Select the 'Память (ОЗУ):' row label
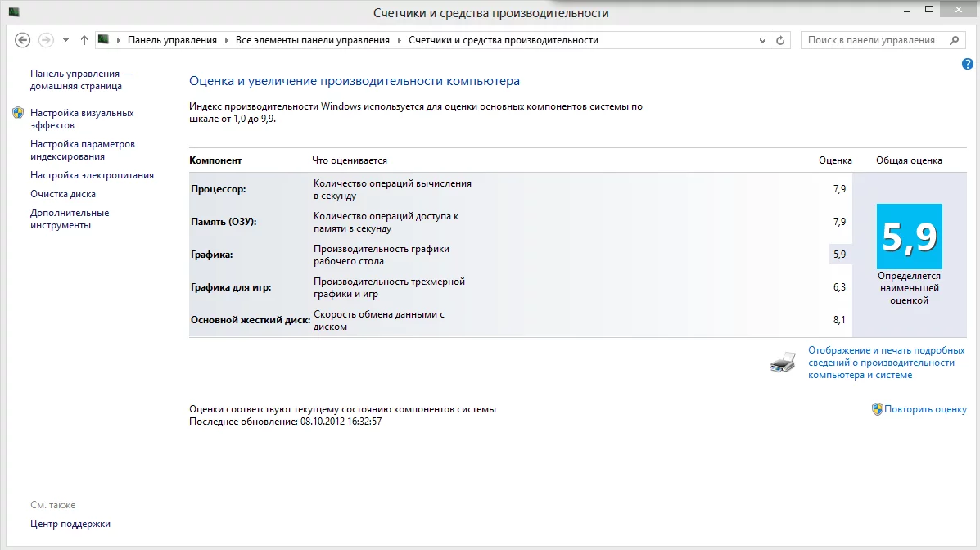This screenshot has height=550, width=980. coord(224,221)
